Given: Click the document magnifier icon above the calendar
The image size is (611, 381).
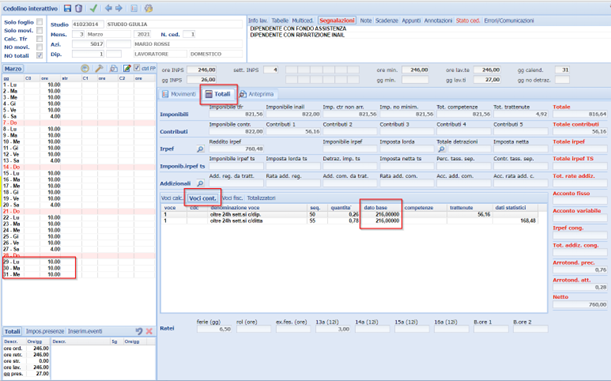Looking at the screenshot, I should [113, 69].
